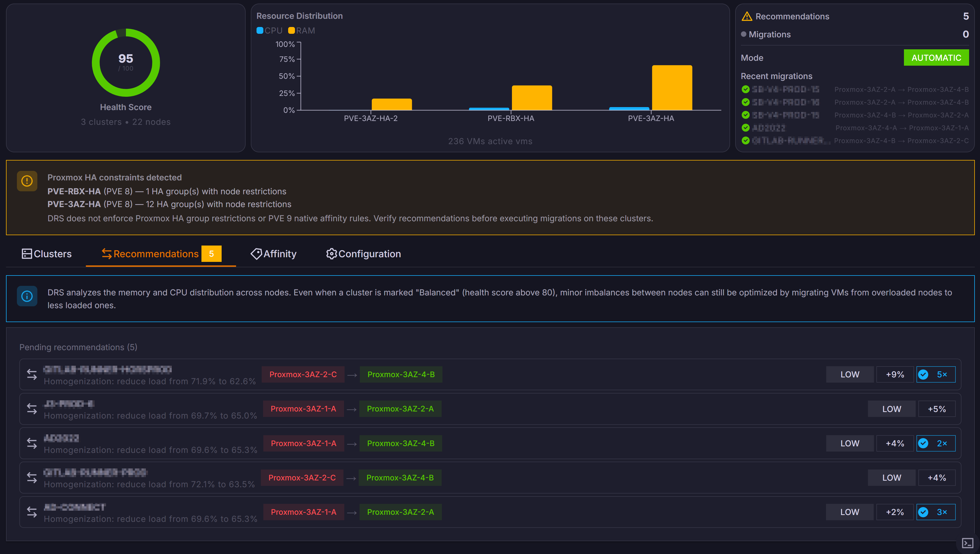Toggle the 5× checkmark on first recommendation

point(923,374)
